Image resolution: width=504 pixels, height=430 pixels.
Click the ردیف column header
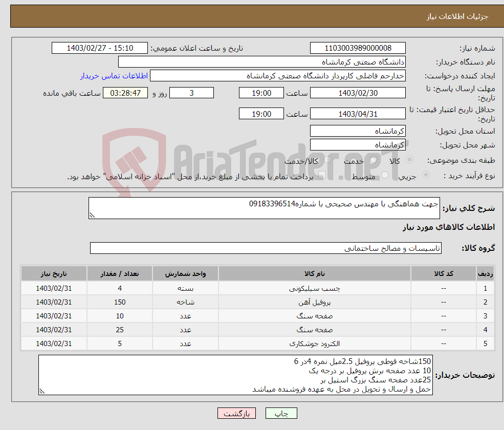[485, 274]
